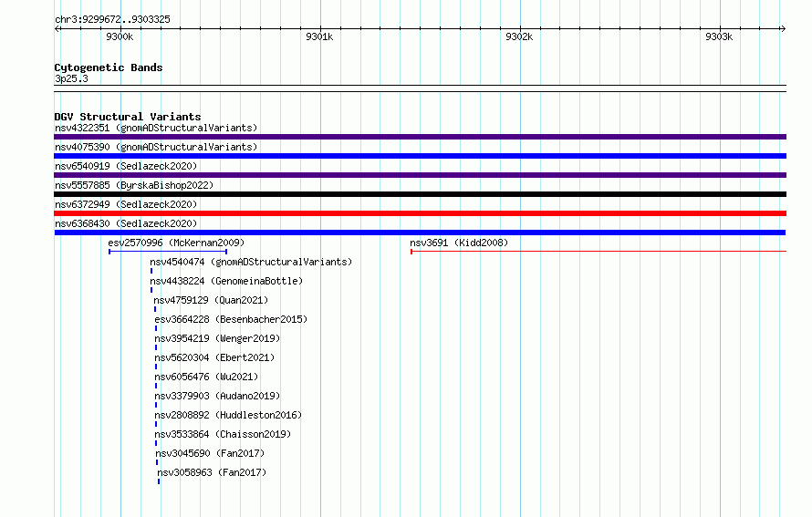The width and height of the screenshot is (812, 517).
Task: Click the 9303k ruler label
Action: (x=719, y=36)
